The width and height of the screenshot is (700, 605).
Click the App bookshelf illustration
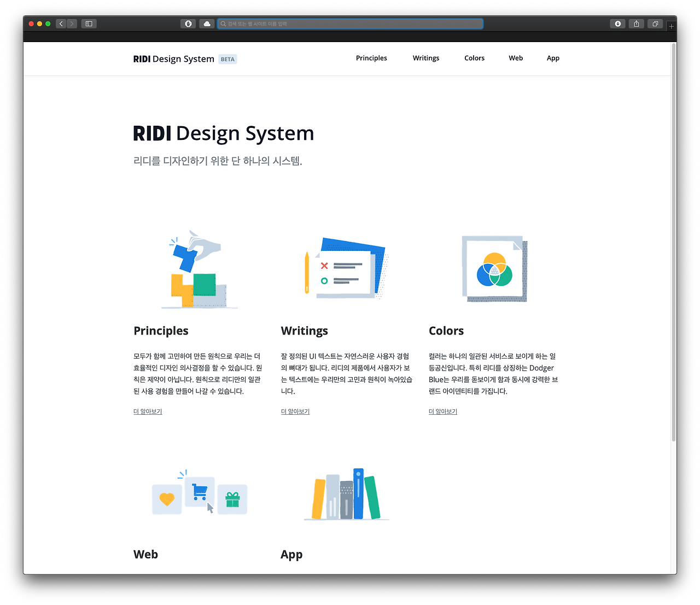click(x=346, y=494)
